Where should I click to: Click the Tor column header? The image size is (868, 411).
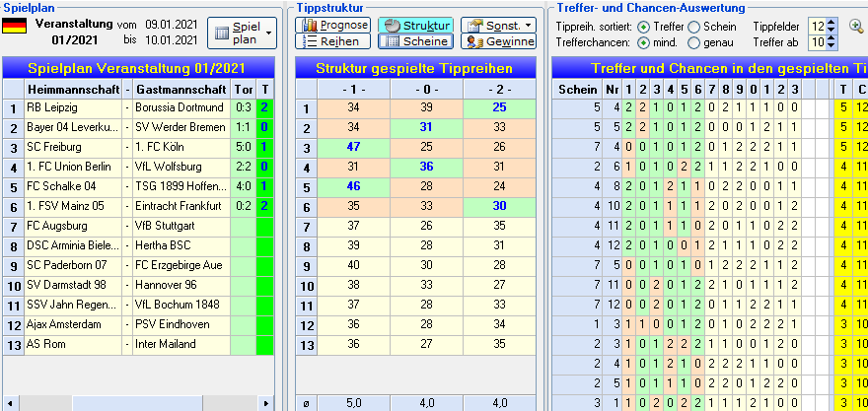(x=243, y=89)
